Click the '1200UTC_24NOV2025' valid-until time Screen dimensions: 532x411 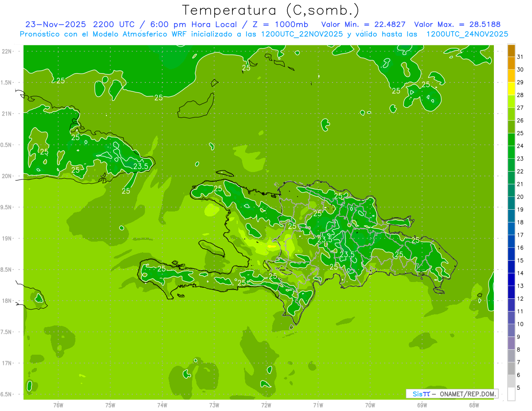467,34
